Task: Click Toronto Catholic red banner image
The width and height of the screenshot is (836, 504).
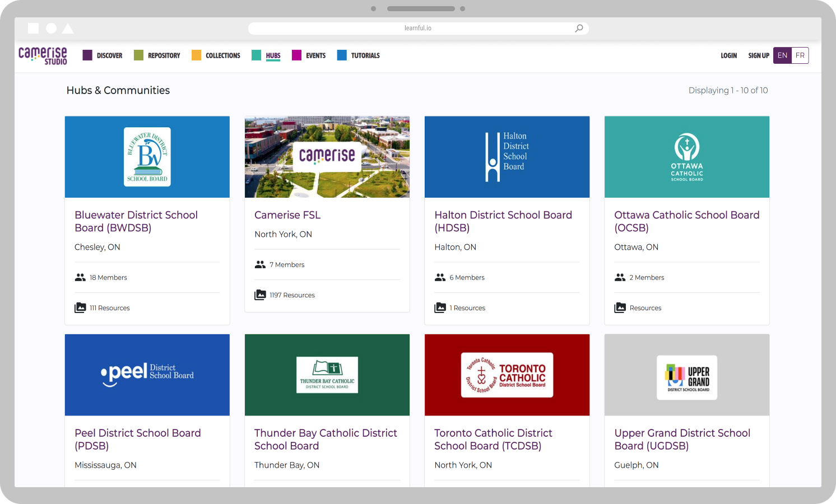Action: 507,375
